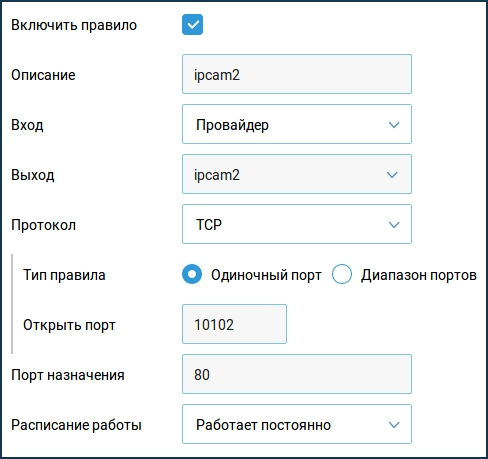488x459 pixels.
Task: Open the Выход dropdown showing ipcam2
Action: click(x=297, y=174)
